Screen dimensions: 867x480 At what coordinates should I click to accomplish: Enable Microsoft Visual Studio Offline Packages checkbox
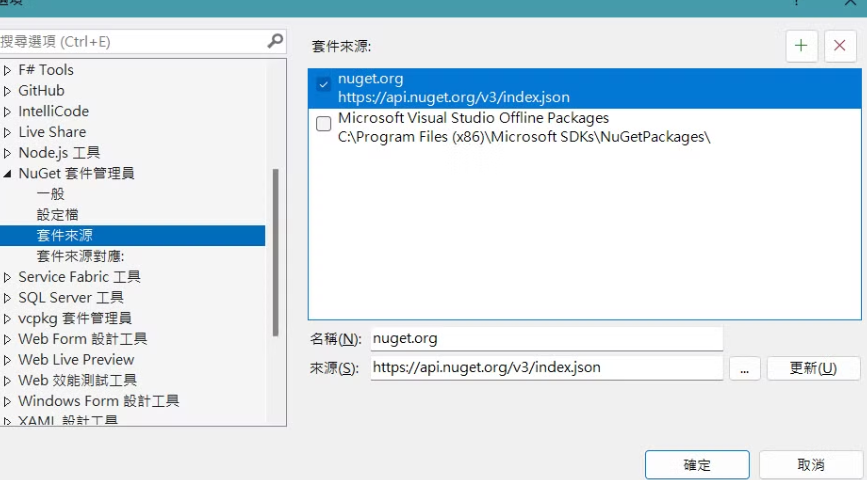coord(323,123)
